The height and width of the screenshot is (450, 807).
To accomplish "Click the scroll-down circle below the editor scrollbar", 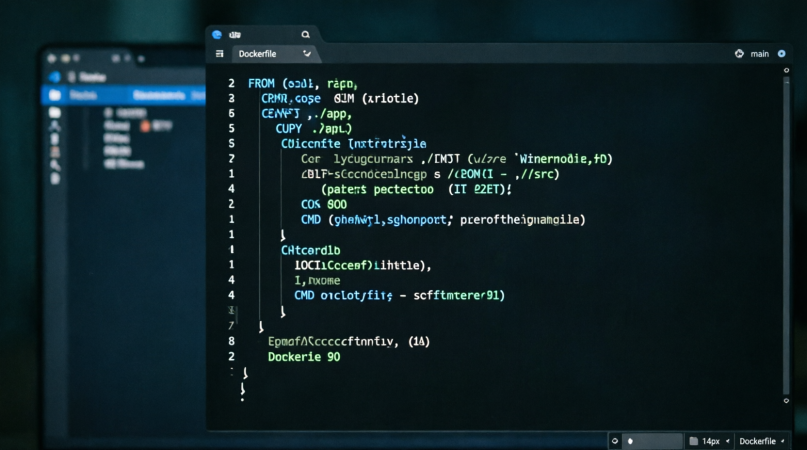I will tap(786, 401).
